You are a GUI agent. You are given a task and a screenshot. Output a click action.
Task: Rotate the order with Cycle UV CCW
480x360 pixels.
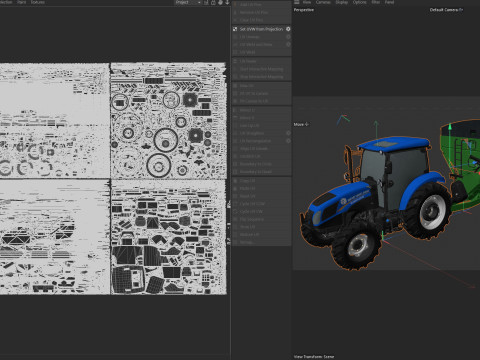click(262, 204)
